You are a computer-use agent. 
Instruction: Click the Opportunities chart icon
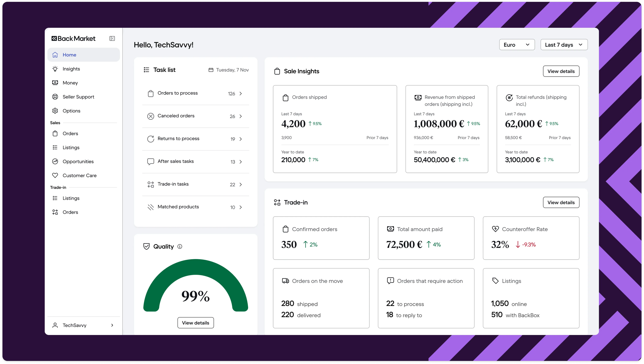55,161
